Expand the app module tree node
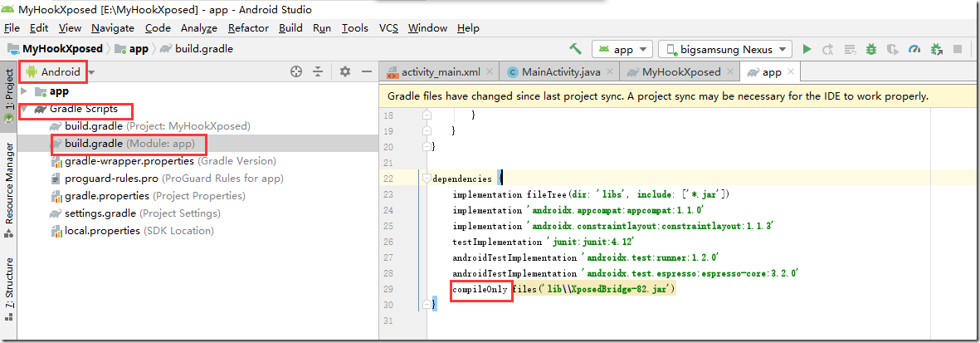 (24, 91)
